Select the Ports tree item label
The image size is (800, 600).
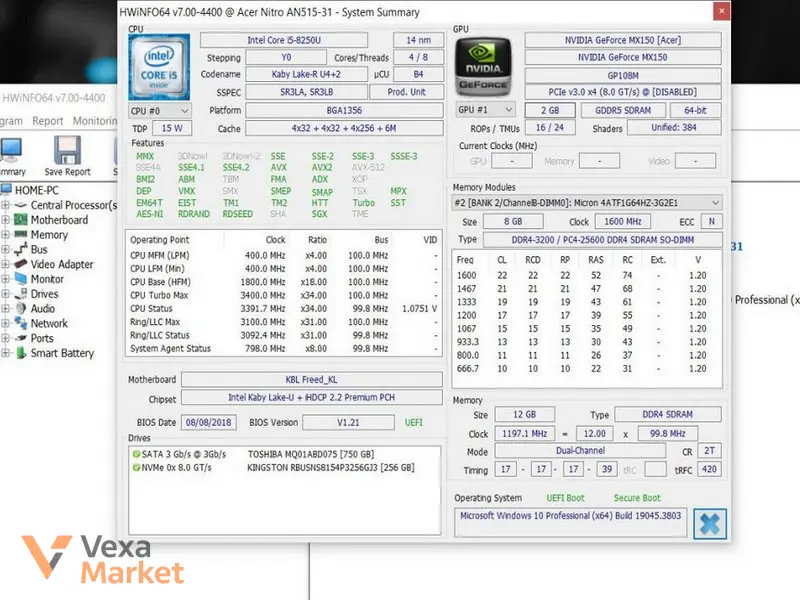coord(42,338)
